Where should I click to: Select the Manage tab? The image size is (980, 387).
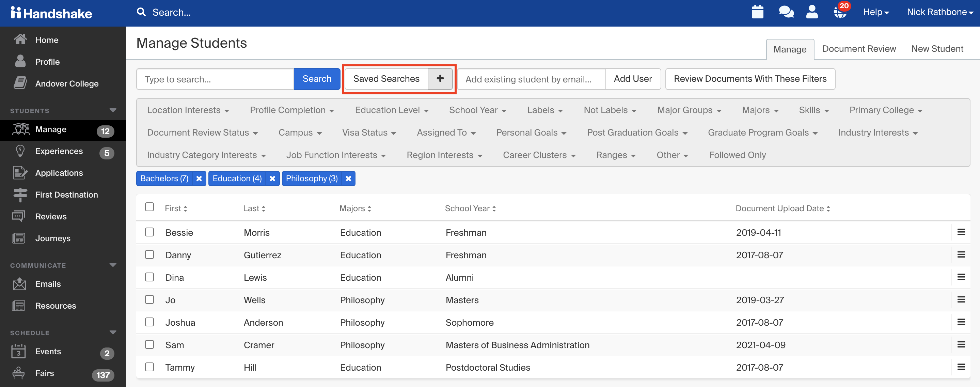tap(790, 49)
